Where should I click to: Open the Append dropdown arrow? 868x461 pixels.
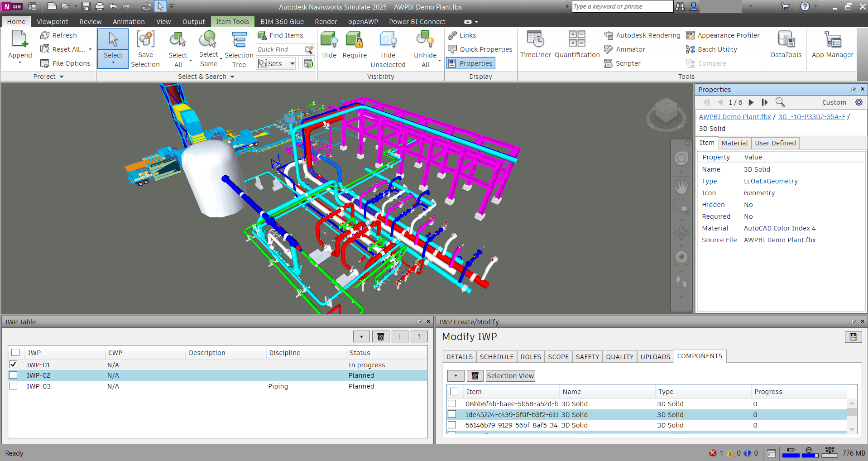pos(20,62)
